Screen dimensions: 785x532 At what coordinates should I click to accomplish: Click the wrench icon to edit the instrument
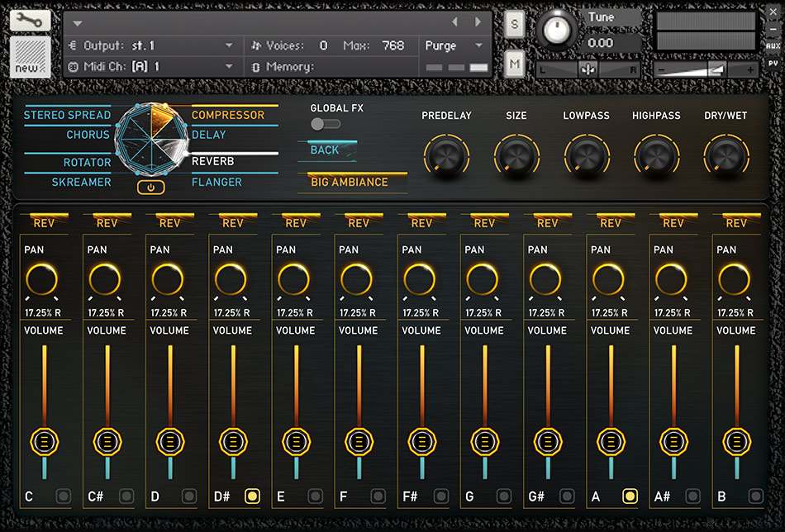pyautogui.click(x=29, y=20)
